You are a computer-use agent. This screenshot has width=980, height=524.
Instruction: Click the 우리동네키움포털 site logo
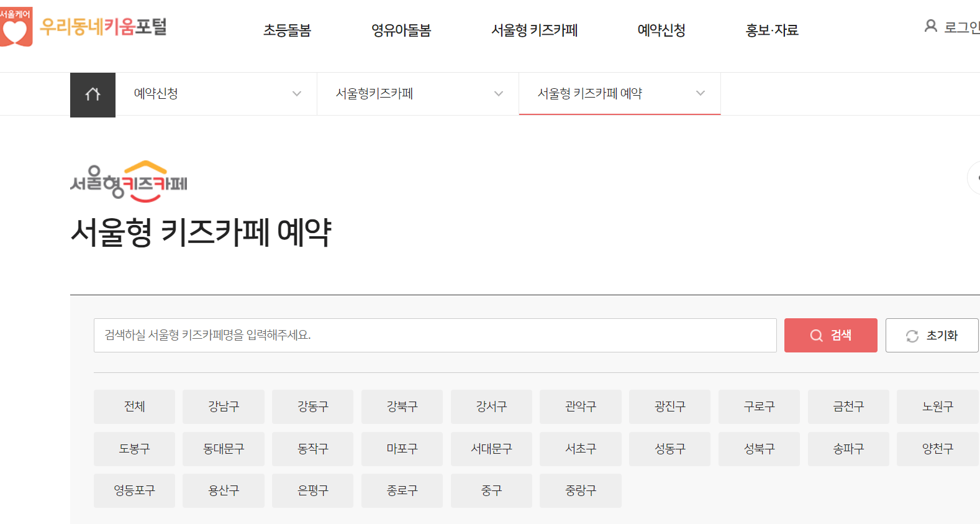point(83,27)
